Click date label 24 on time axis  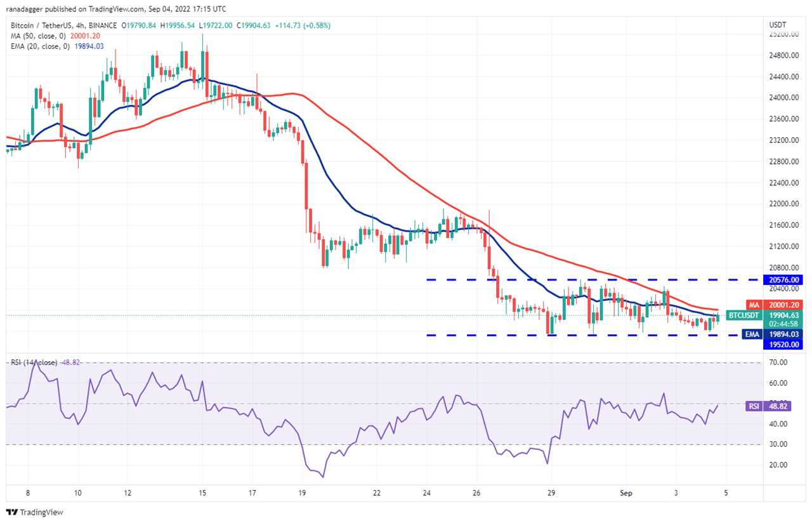tap(426, 493)
